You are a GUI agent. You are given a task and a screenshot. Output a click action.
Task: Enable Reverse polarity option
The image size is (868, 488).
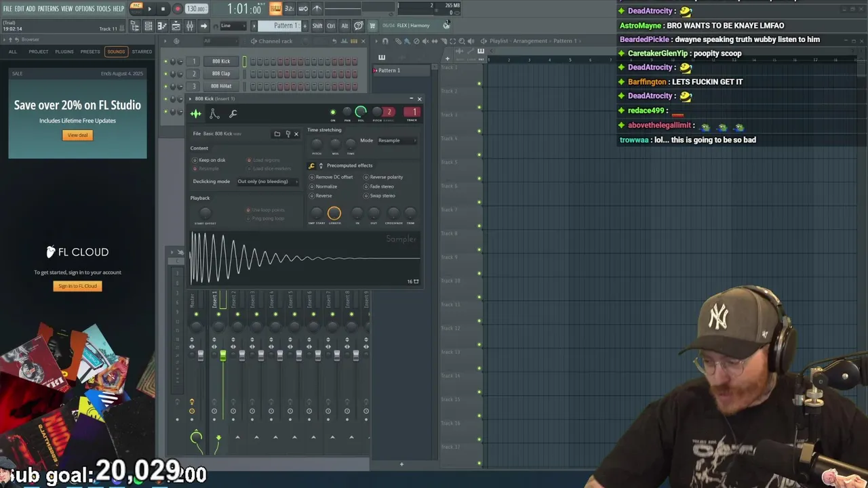(384, 177)
